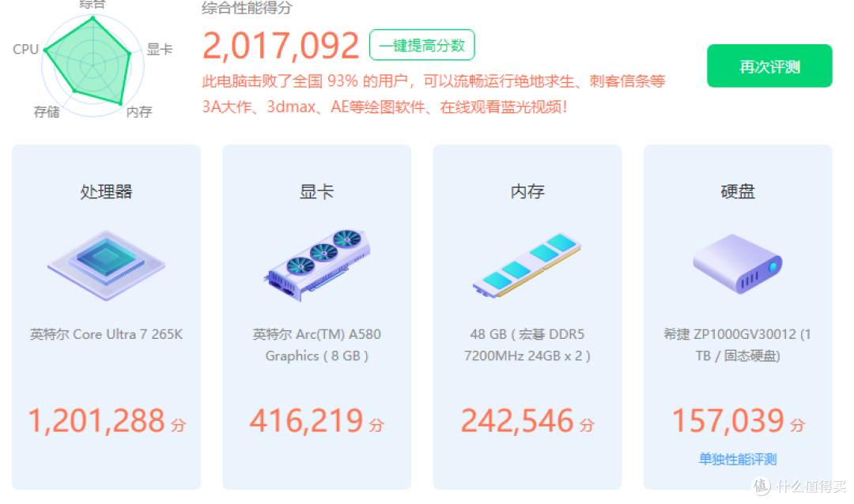Click the 显卡 label on radar chart

160,49
